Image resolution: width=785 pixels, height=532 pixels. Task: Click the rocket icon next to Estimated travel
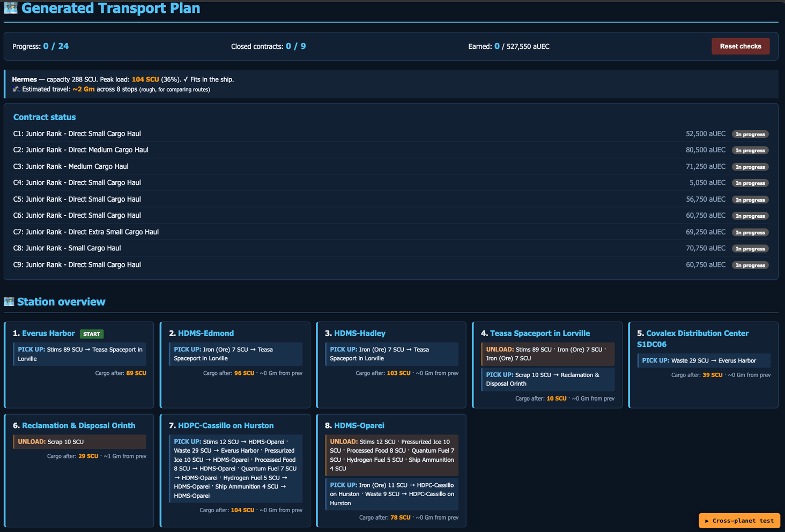click(16, 89)
